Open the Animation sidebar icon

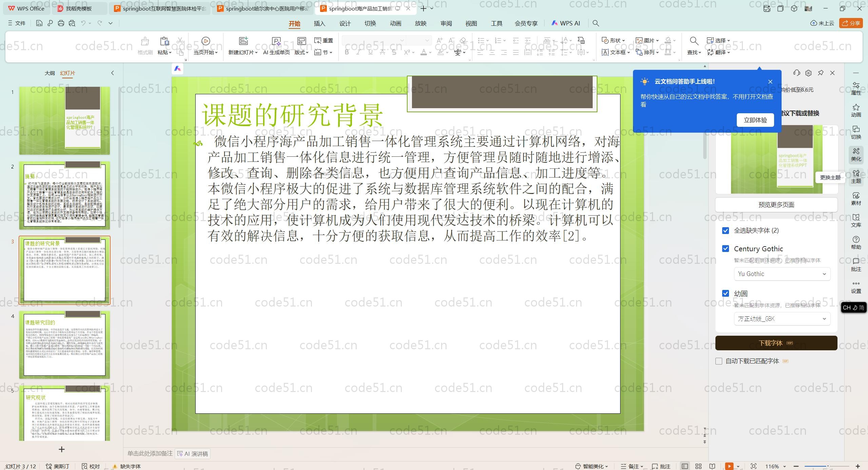tap(856, 110)
